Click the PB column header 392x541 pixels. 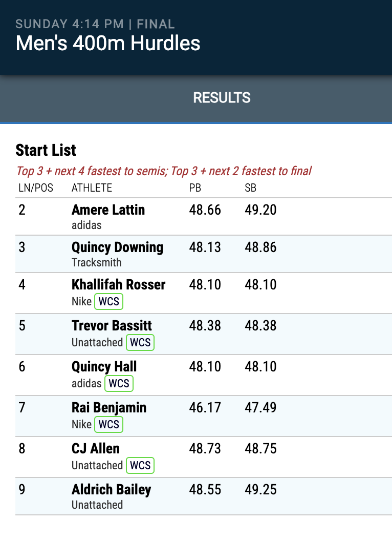(x=195, y=188)
